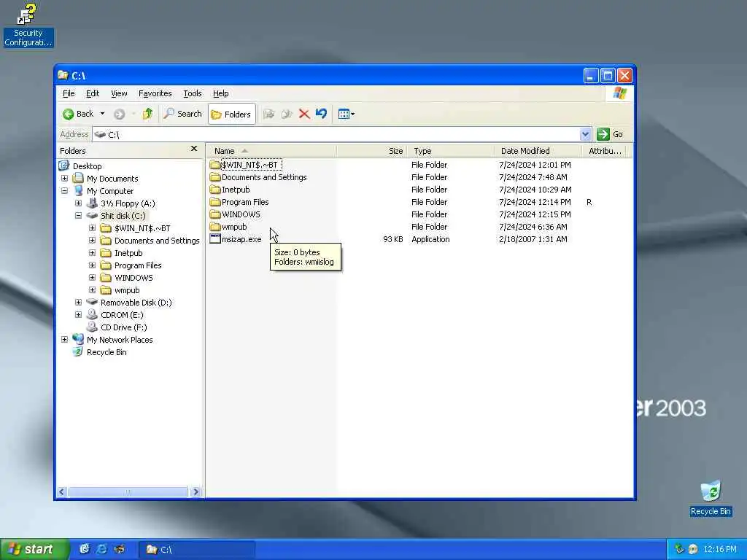Viewport: 747px width, 560px height.
Task: Select Recycle Bin in the folder tree
Action: coord(107,352)
